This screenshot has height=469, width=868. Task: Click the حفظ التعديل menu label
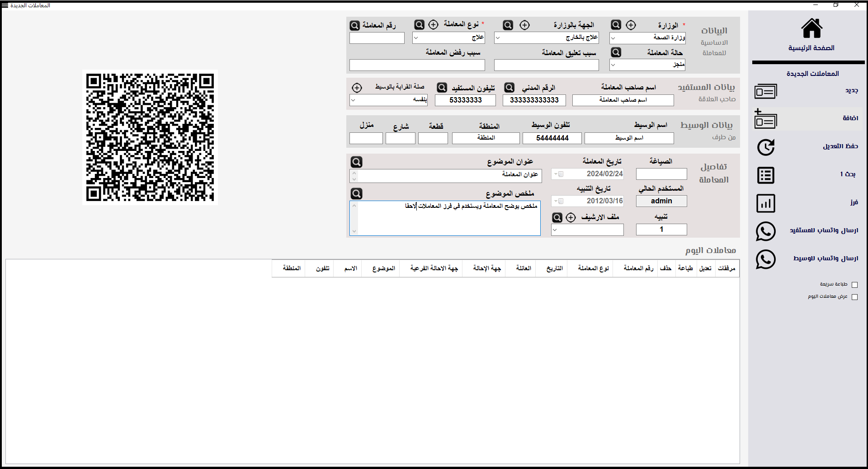coord(840,146)
